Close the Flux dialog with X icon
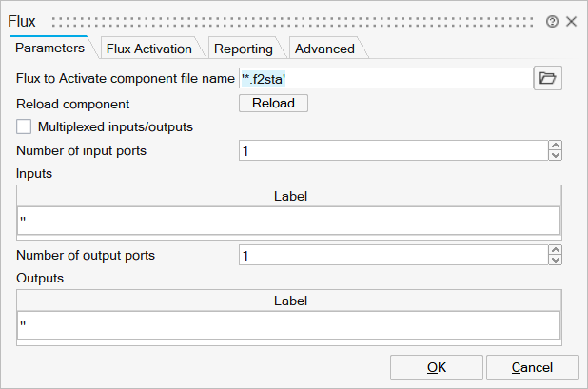The width and height of the screenshot is (588, 389). point(571,21)
